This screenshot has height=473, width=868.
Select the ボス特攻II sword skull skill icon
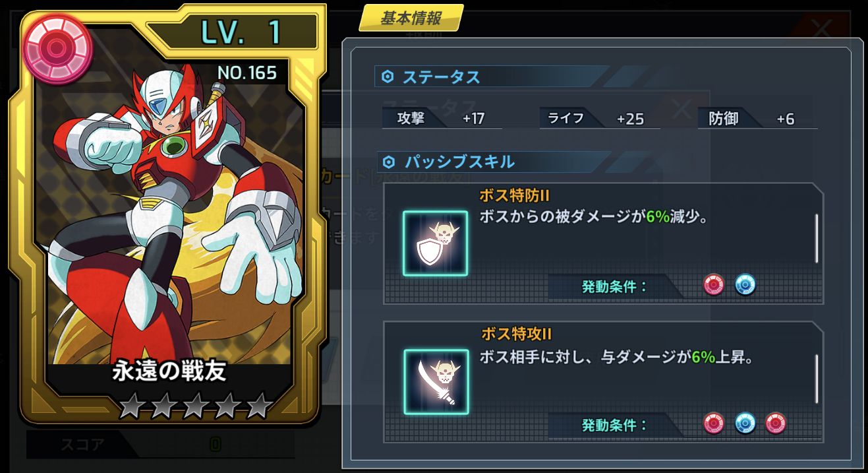click(x=436, y=382)
